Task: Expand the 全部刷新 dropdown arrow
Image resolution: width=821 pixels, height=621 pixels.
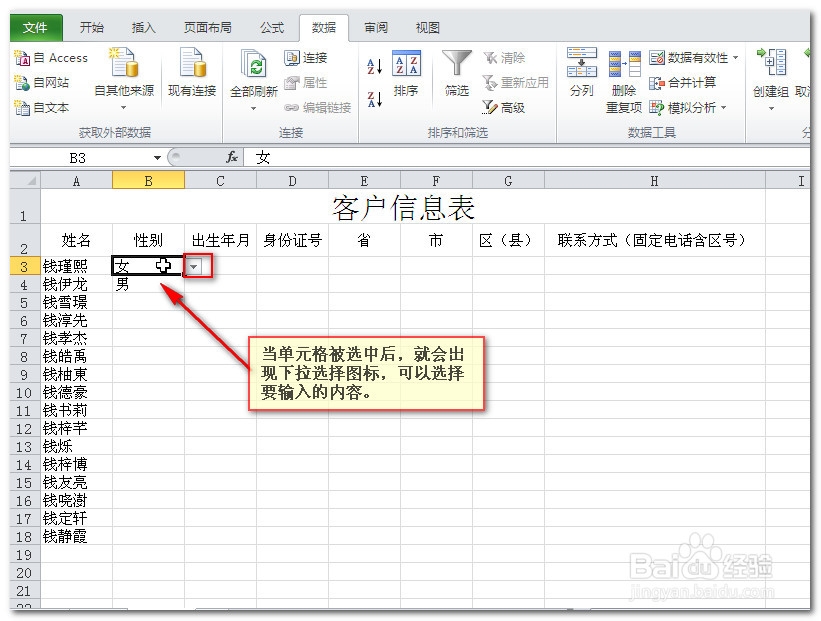Action: [x=253, y=108]
